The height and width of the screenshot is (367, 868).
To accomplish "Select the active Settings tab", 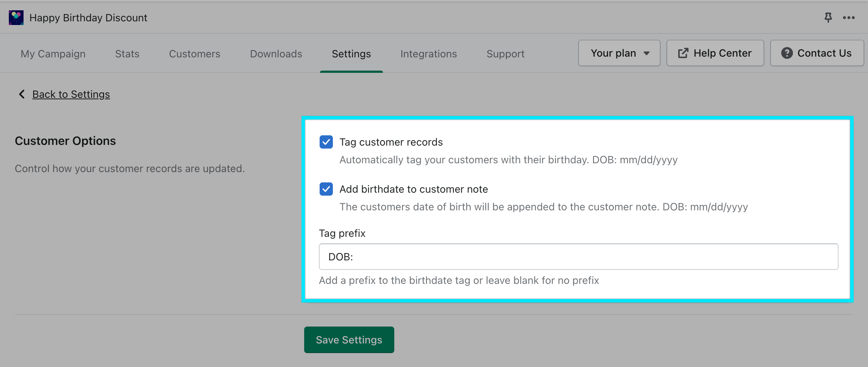I will (x=351, y=54).
